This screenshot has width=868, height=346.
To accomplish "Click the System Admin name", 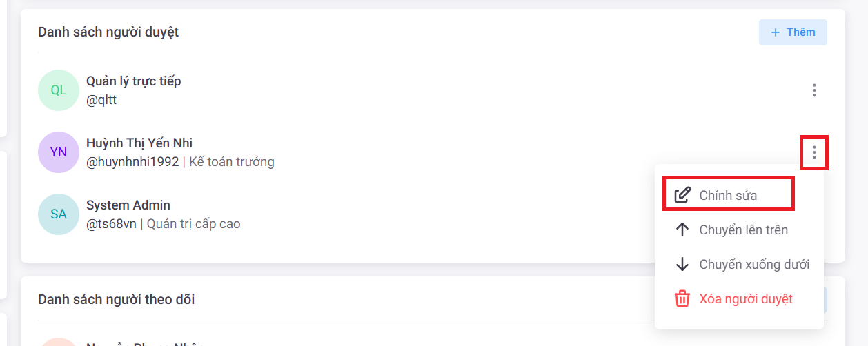I will point(128,205).
